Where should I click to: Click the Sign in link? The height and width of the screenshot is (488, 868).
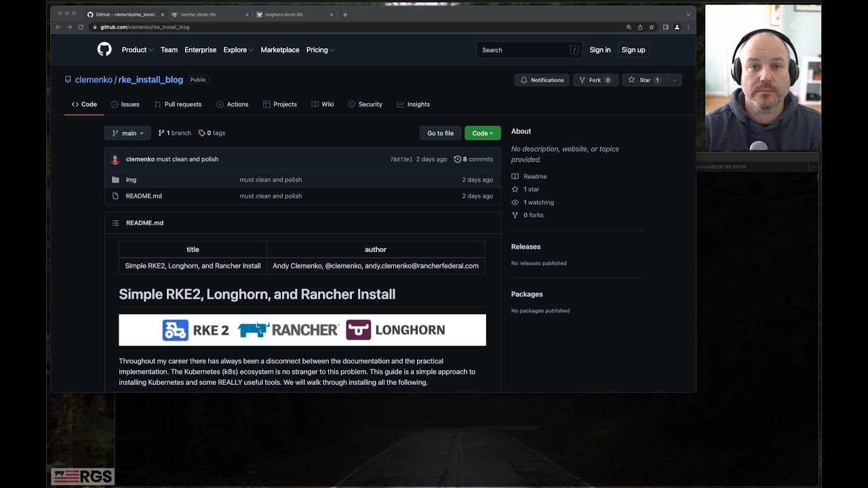600,49
